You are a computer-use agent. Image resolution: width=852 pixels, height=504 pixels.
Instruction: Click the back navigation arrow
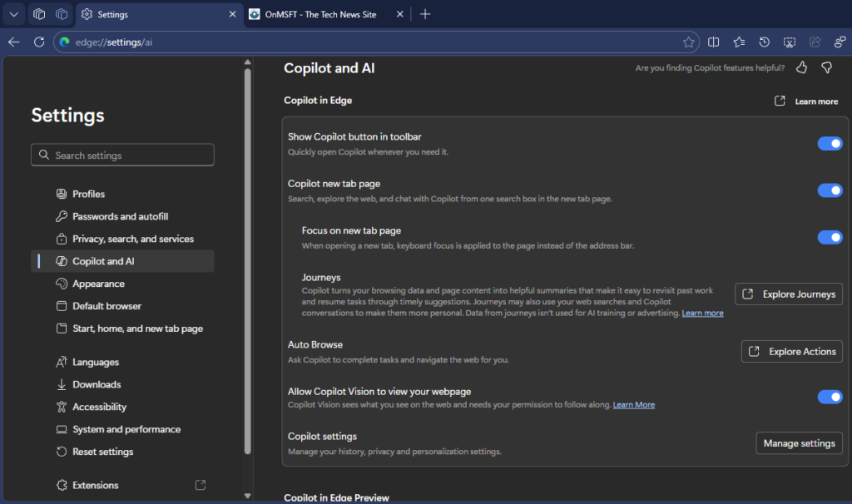coord(14,42)
